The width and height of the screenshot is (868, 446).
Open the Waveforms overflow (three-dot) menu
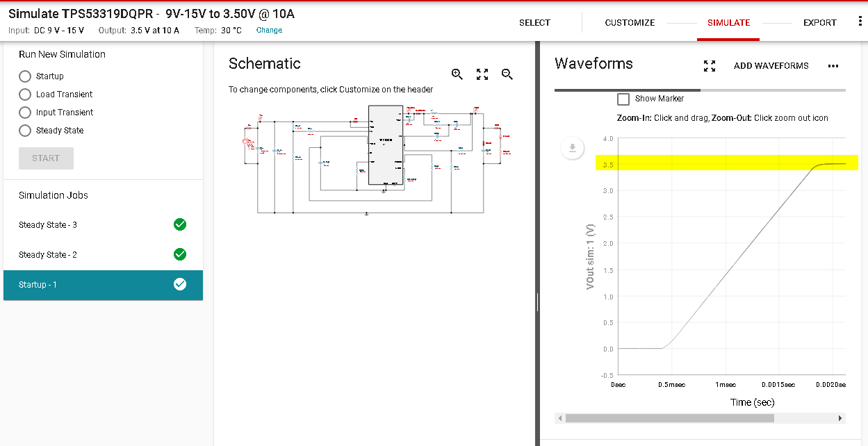pyautogui.click(x=833, y=65)
